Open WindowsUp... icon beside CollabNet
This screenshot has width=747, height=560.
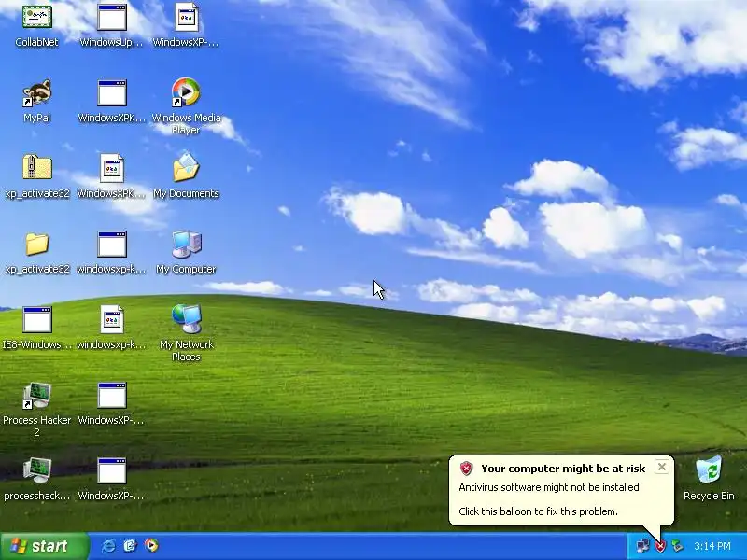click(x=112, y=17)
